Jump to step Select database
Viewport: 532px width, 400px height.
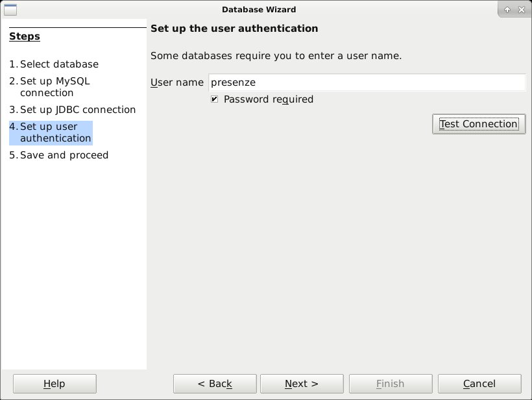pos(59,64)
